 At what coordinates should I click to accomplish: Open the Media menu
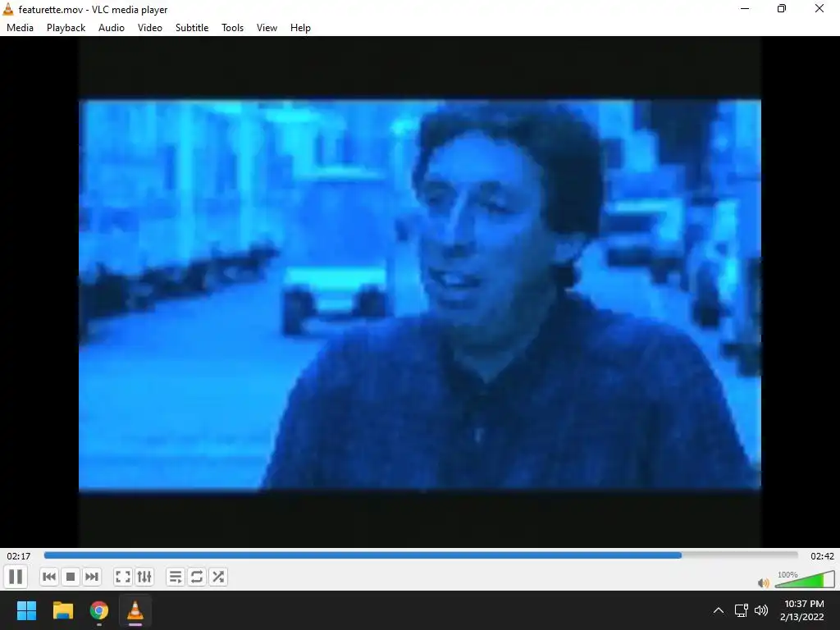click(20, 28)
